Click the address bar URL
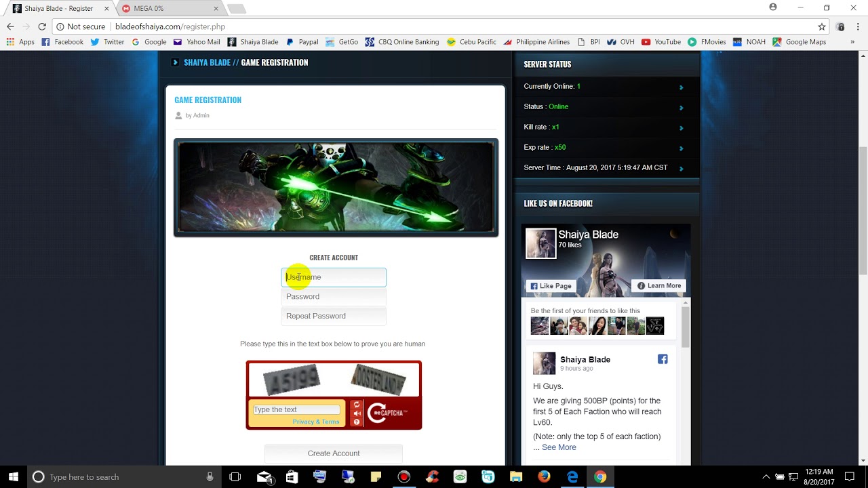Screen dimensions: 868x488 pyautogui.click(x=170, y=26)
